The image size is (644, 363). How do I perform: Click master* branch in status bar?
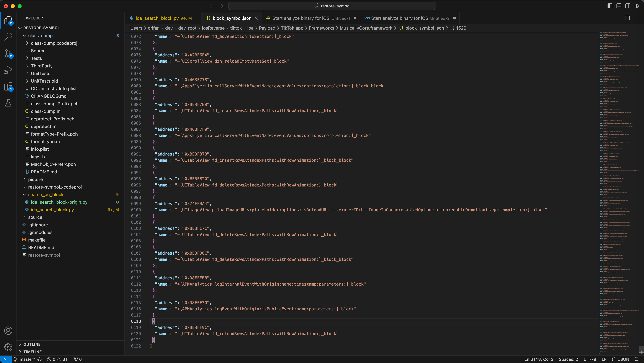[25, 359]
